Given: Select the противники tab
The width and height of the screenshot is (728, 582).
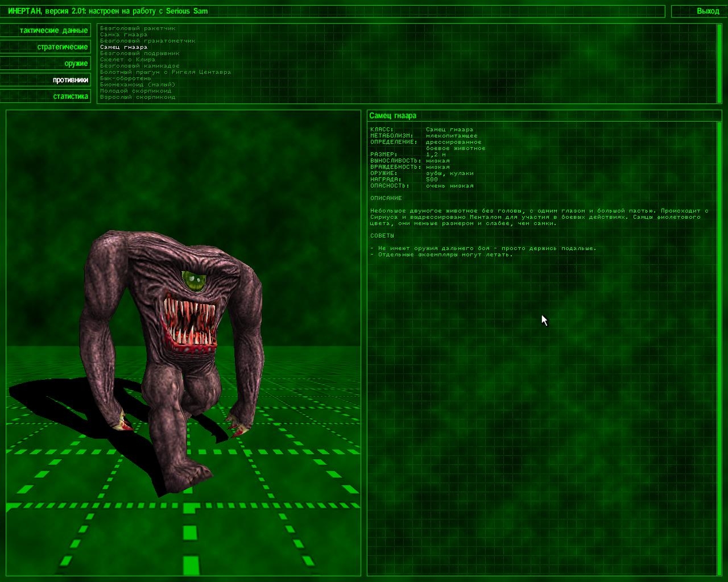Looking at the screenshot, I should tap(45, 80).
